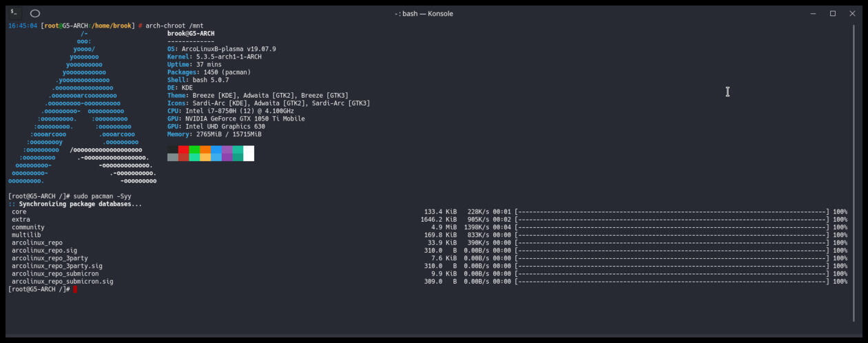
Task: Click the 'CPU: Intel i7-8750H' line
Action: pyautogui.click(x=231, y=111)
